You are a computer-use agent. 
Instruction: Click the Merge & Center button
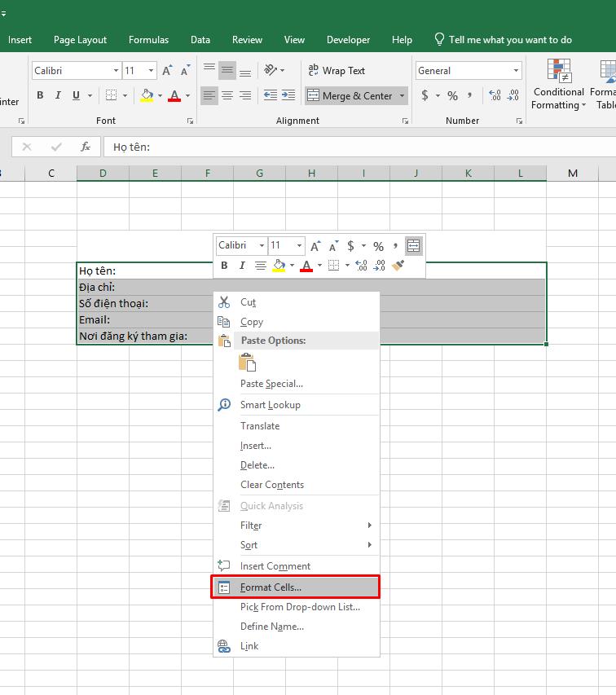click(x=350, y=96)
